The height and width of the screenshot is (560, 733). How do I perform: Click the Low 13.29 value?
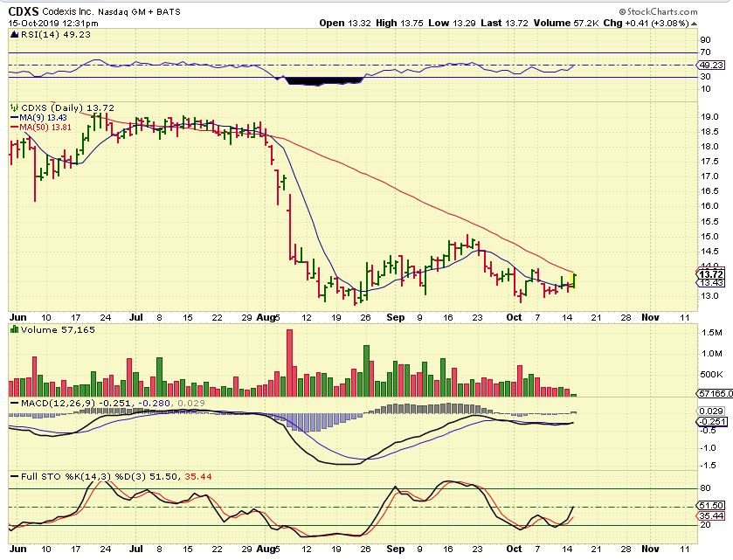(x=451, y=23)
